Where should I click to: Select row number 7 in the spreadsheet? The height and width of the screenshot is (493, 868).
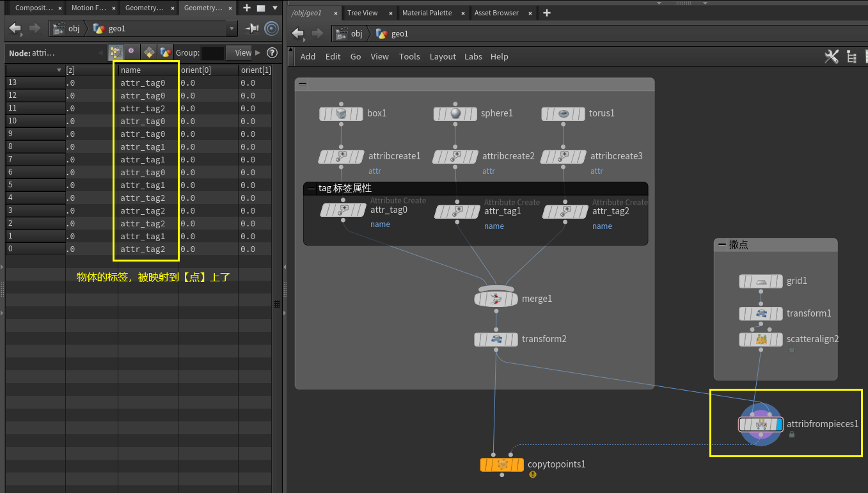point(35,160)
